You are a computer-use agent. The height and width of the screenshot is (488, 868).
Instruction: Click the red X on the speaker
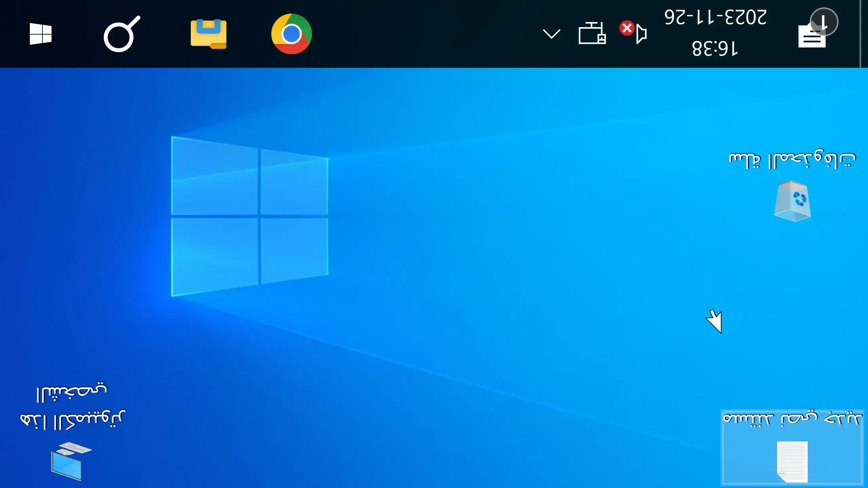point(627,28)
